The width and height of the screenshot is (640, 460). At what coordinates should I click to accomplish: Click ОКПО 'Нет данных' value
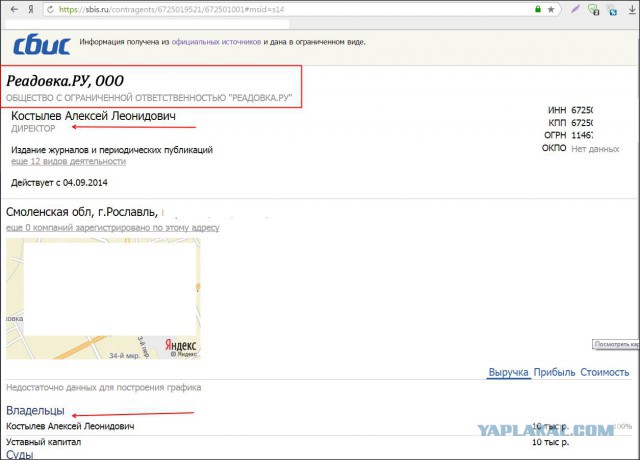(x=595, y=149)
